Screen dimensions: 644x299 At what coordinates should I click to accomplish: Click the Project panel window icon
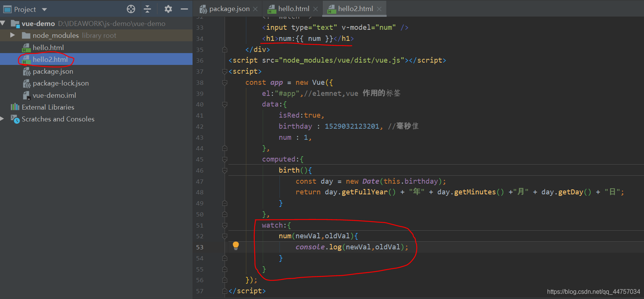7,9
